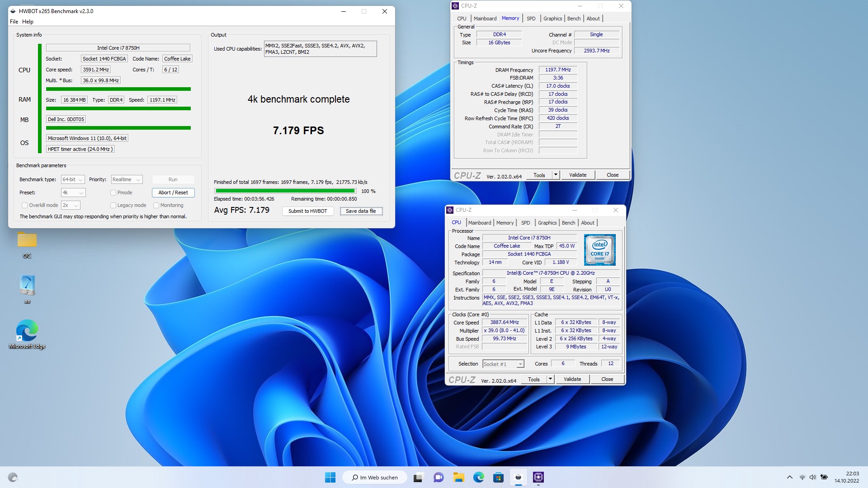Click Validate in lower CPU-Z window
The image size is (868, 488).
pyautogui.click(x=572, y=379)
